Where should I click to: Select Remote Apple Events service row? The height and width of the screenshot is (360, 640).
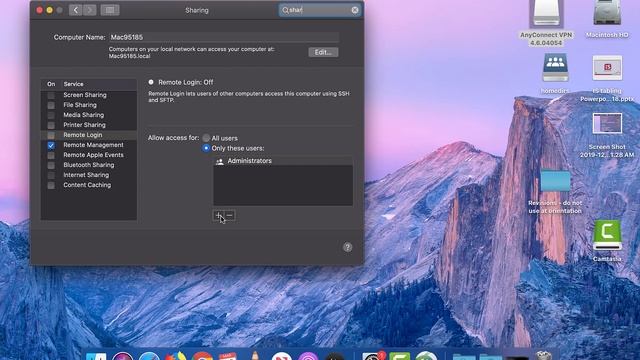[89, 155]
